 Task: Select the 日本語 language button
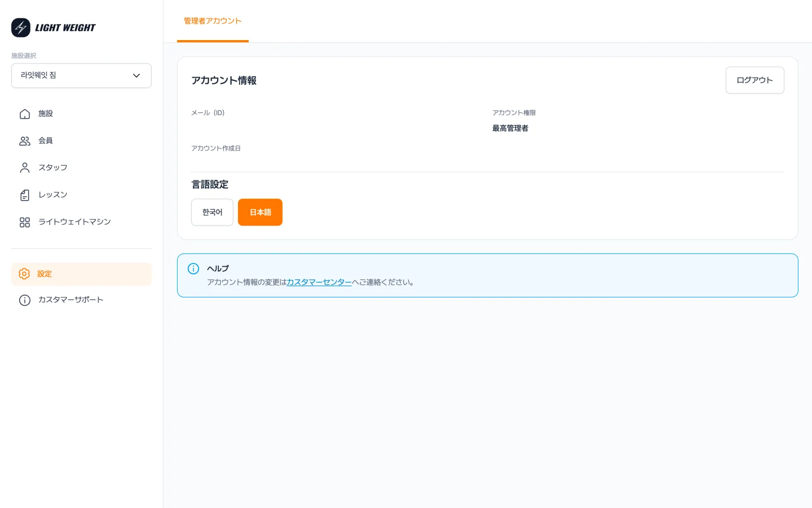point(260,212)
